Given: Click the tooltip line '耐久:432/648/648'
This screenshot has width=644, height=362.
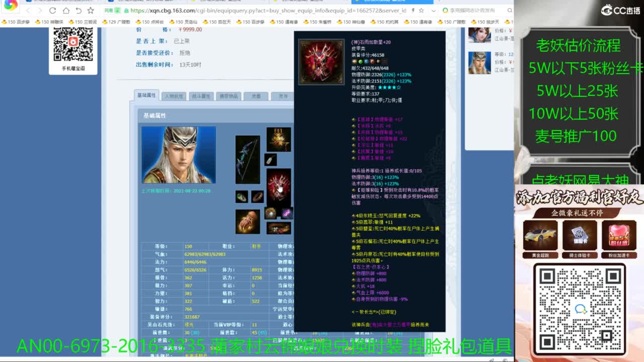Looking at the screenshot, I should (x=370, y=68).
